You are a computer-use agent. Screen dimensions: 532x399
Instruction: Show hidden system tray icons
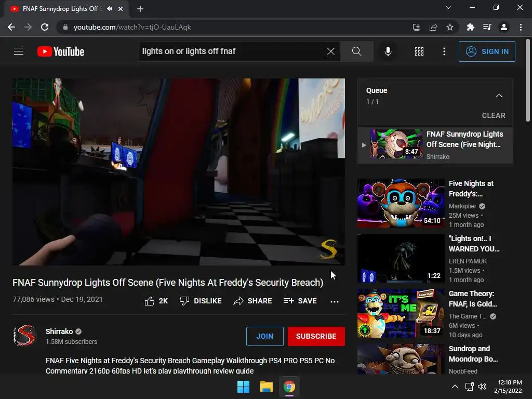(x=455, y=387)
